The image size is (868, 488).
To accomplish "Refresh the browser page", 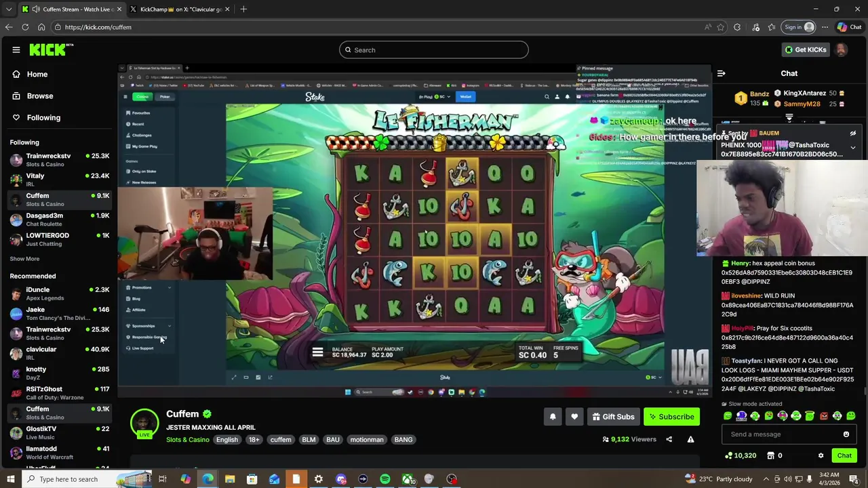I will coord(25,27).
